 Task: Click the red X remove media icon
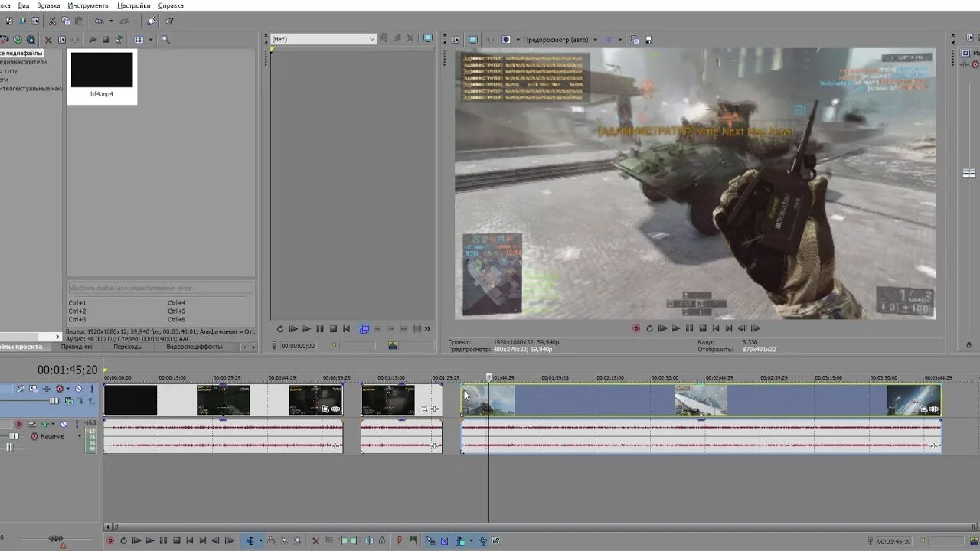[x=48, y=40]
